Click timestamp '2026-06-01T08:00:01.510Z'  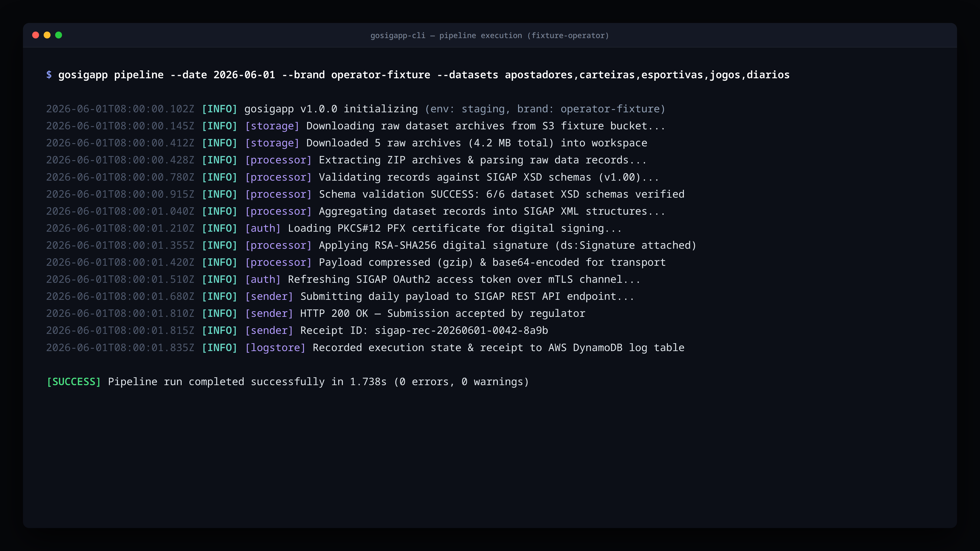[x=120, y=280]
